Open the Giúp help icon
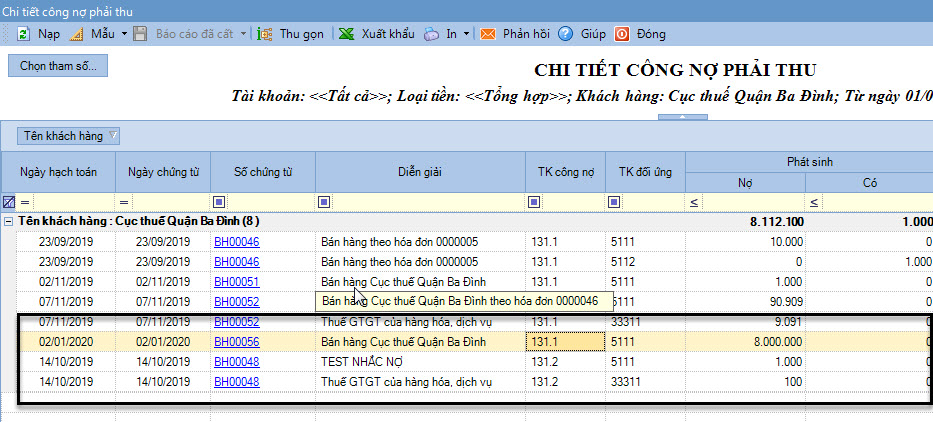The height and width of the screenshot is (422, 933). 565,34
